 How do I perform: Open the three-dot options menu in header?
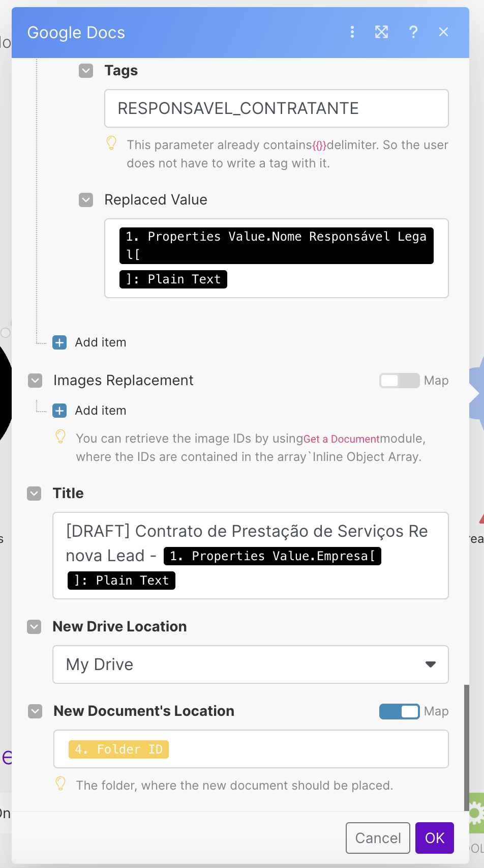[x=352, y=32]
